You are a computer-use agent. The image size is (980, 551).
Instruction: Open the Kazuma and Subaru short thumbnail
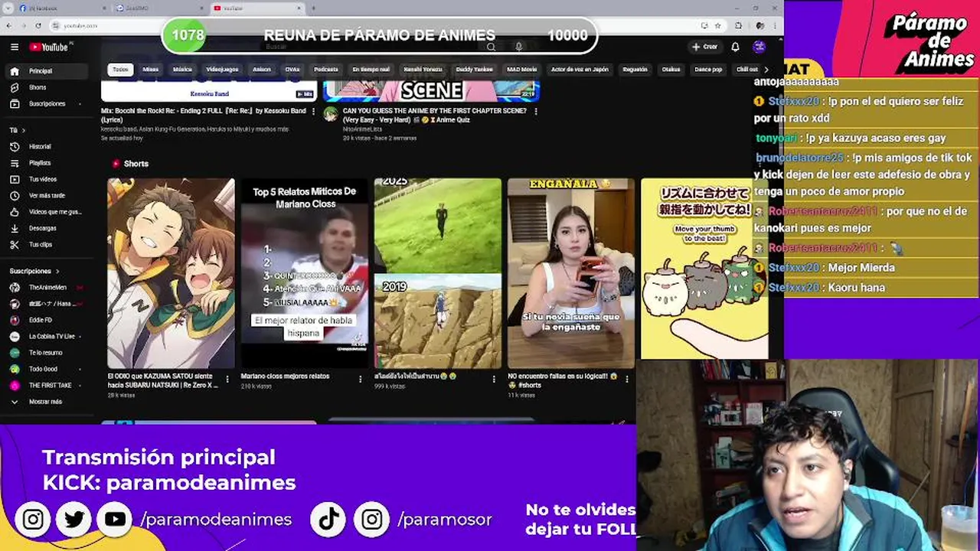[171, 273]
